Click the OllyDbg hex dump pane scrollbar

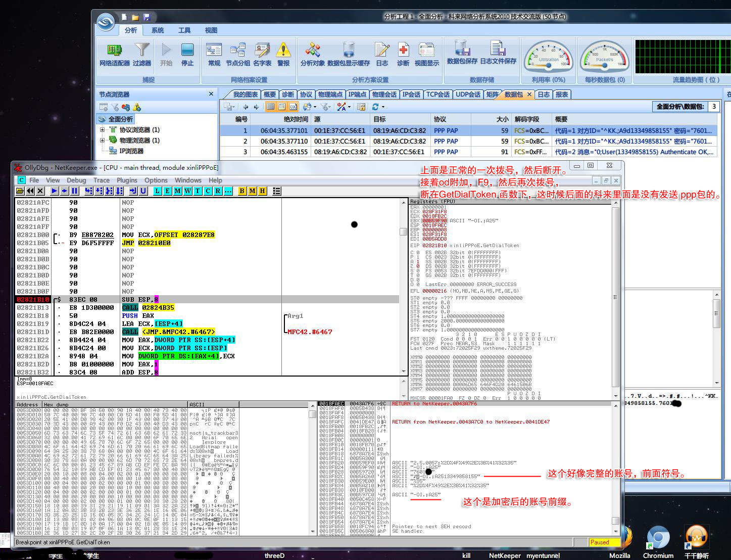[312, 469]
